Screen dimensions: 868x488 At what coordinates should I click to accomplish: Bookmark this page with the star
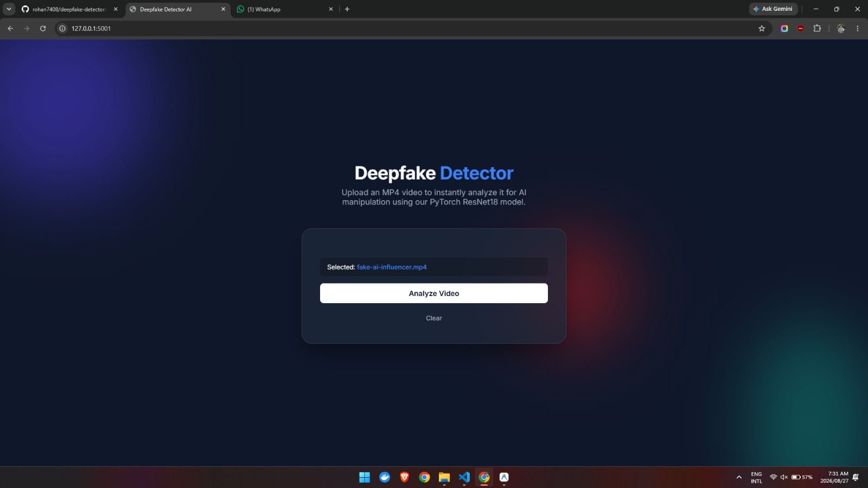(762, 28)
